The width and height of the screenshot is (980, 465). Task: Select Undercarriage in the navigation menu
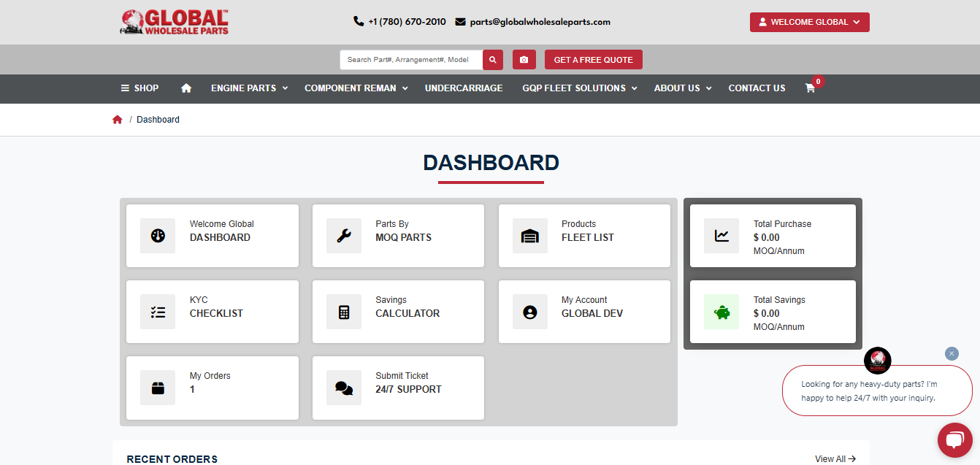pos(464,88)
